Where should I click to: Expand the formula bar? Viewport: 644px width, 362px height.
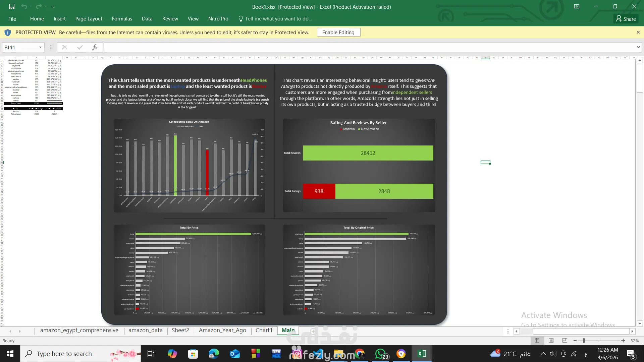click(x=638, y=47)
